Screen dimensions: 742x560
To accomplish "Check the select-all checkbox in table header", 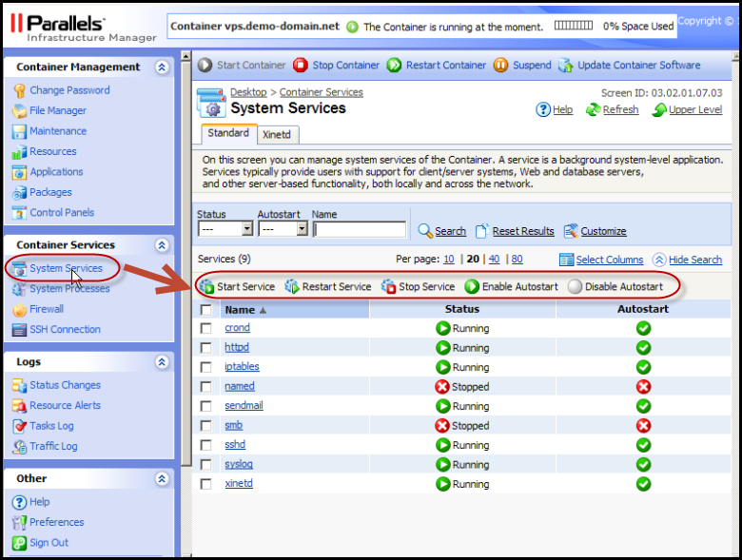I will [205, 310].
